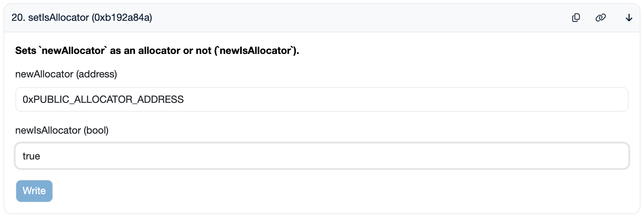Click the number "20." in the header
644x218 pixels.
point(18,18)
